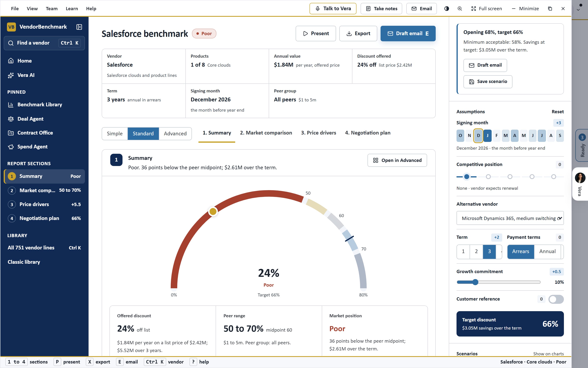This screenshot has width=588, height=368.
Task: Select signing month O (October)
Action: tap(460, 136)
